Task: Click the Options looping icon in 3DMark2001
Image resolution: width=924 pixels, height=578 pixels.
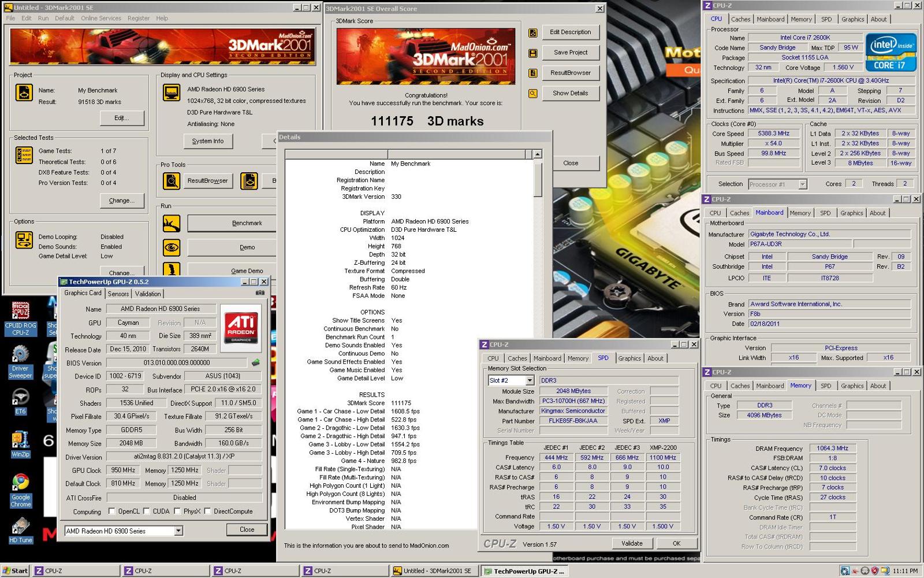Action: [x=24, y=240]
